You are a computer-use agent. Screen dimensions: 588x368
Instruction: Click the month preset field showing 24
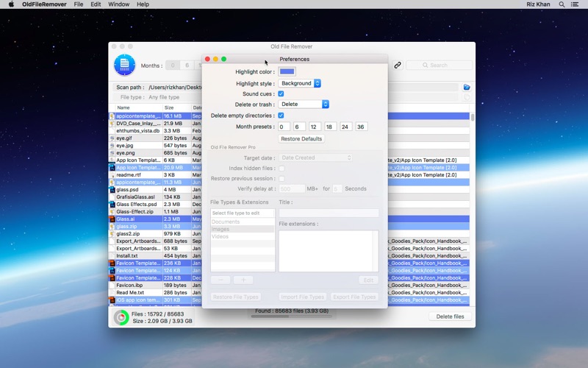345,127
